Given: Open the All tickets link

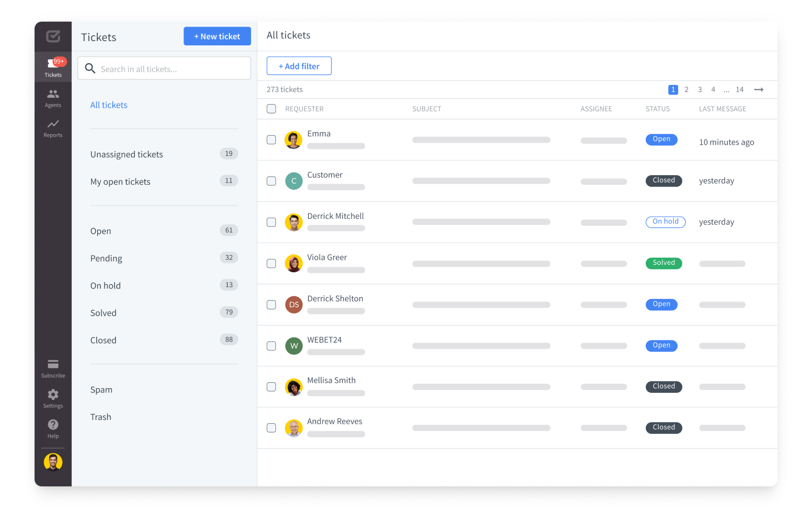Looking at the screenshot, I should [109, 105].
